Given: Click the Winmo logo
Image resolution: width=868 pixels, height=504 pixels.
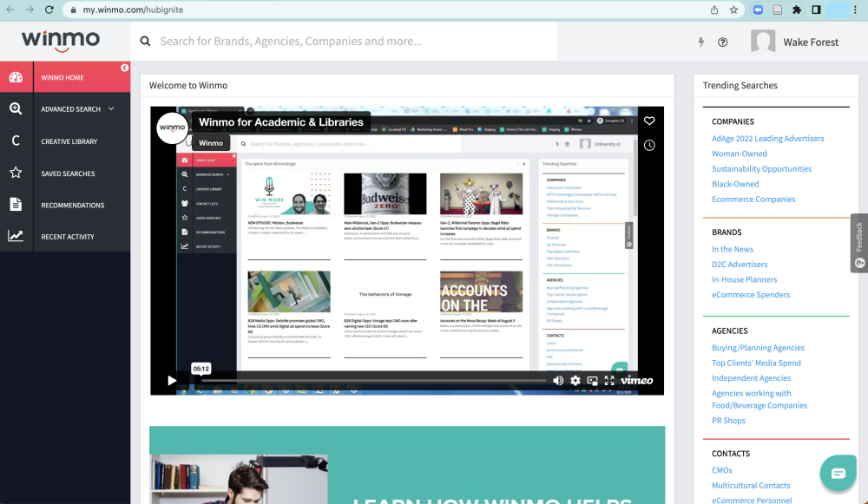Looking at the screenshot, I should [61, 41].
